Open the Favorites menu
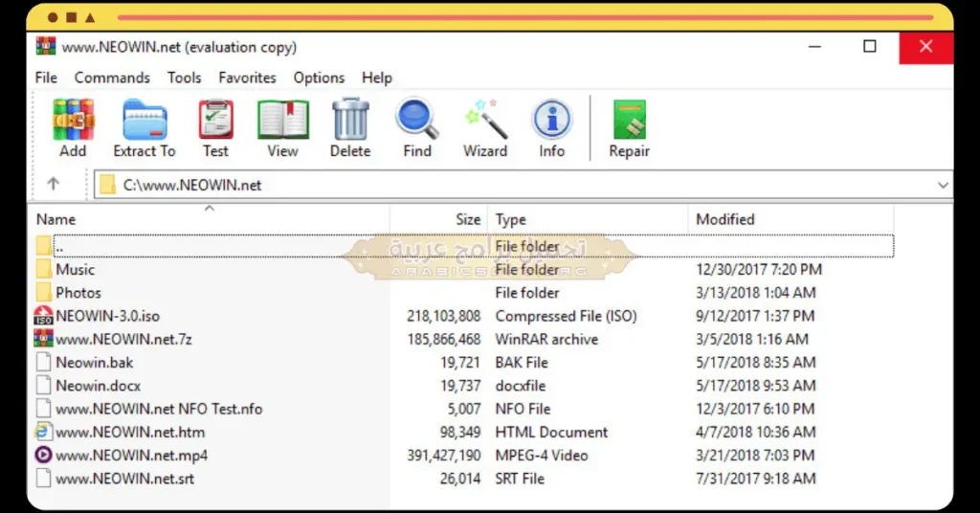Viewport: 980px width, 513px height. click(248, 78)
